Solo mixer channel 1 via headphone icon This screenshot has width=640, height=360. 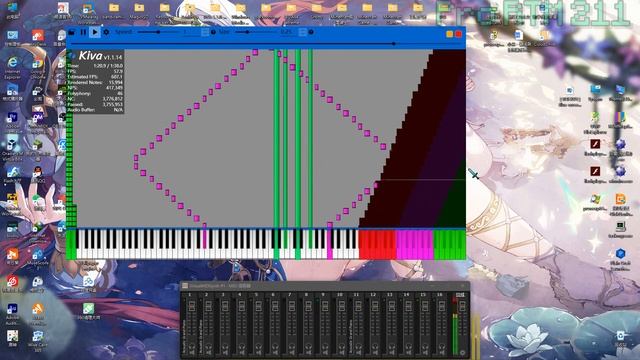(192, 347)
